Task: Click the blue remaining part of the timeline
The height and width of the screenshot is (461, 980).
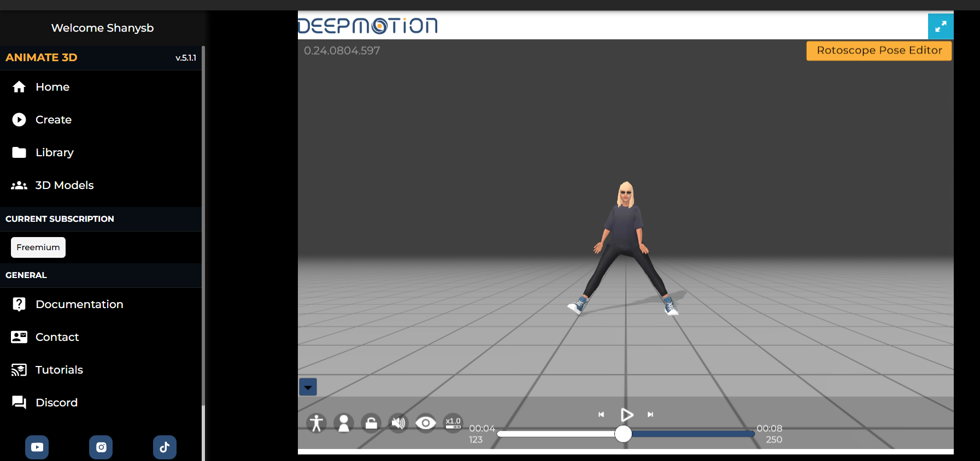Action: pyautogui.click(x=693, y=434)
